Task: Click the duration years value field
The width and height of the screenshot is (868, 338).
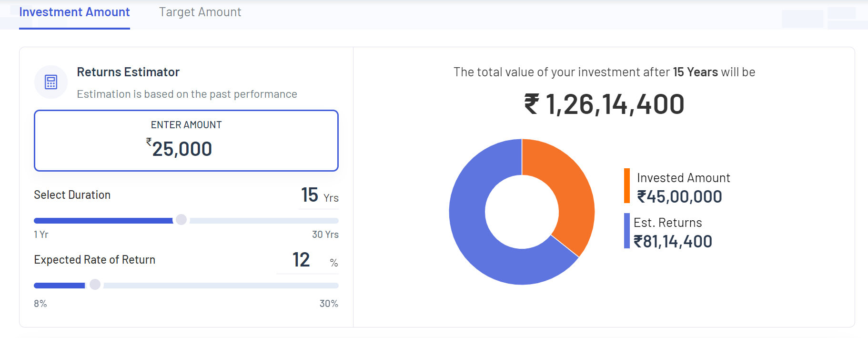Action: tap(310, 195)
